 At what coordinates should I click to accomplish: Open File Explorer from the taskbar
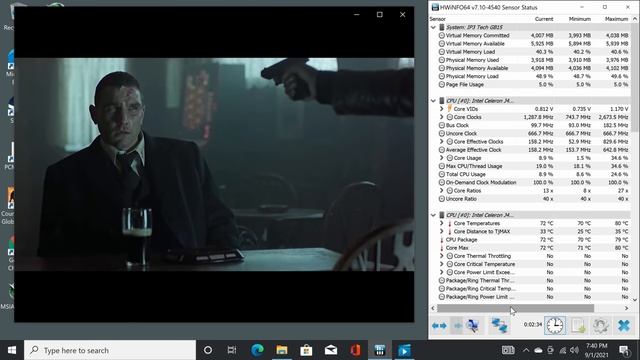pos(282,350)
